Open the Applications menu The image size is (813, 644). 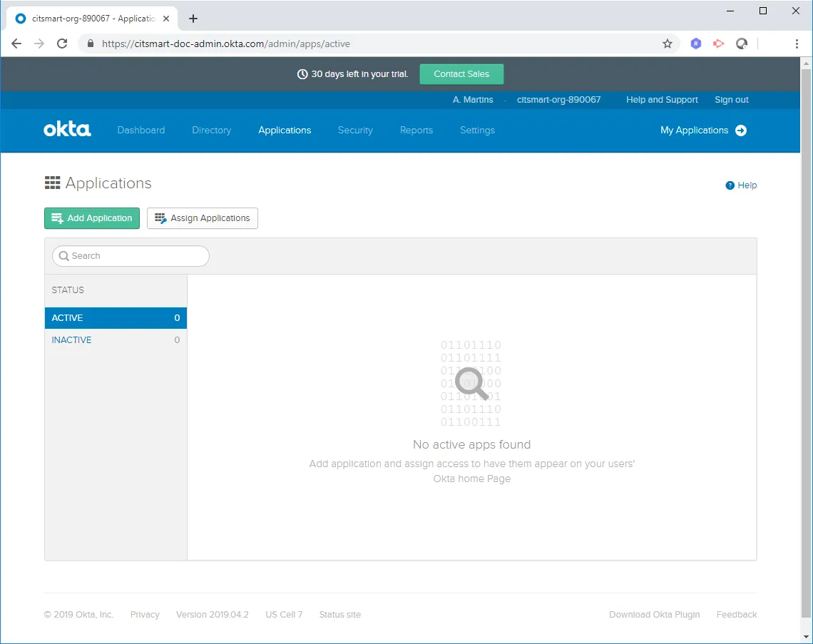click(285, 130)
